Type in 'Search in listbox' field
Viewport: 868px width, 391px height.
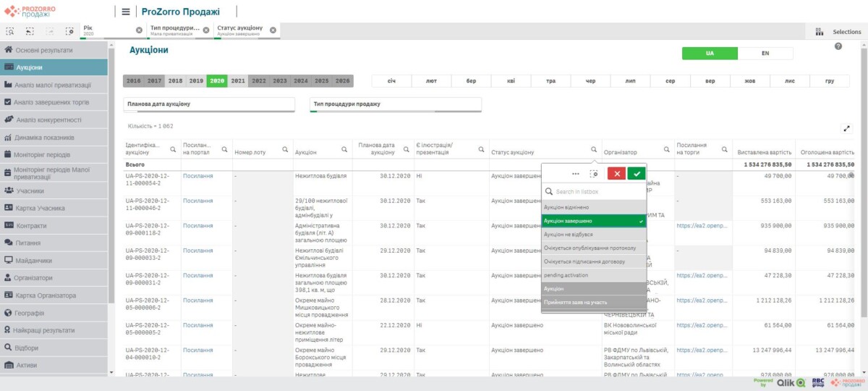tap(597, 192)
